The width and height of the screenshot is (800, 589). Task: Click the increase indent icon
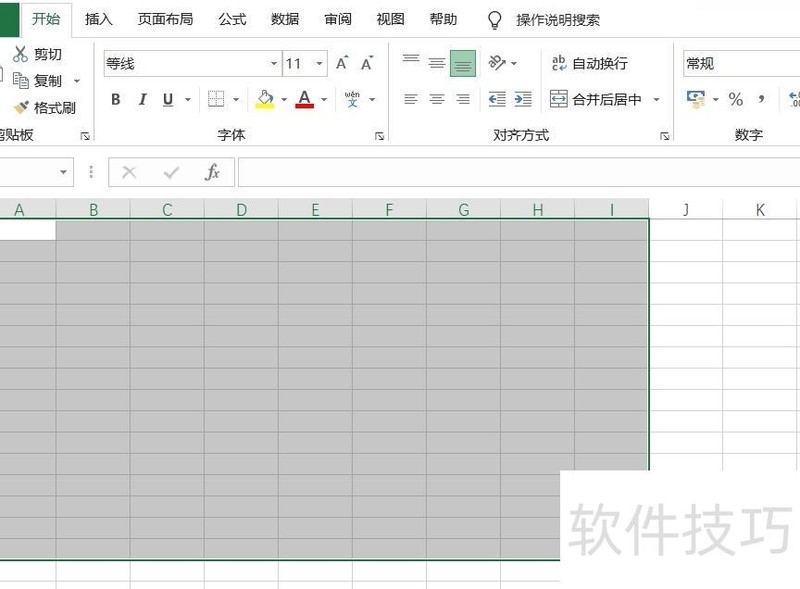523,99
